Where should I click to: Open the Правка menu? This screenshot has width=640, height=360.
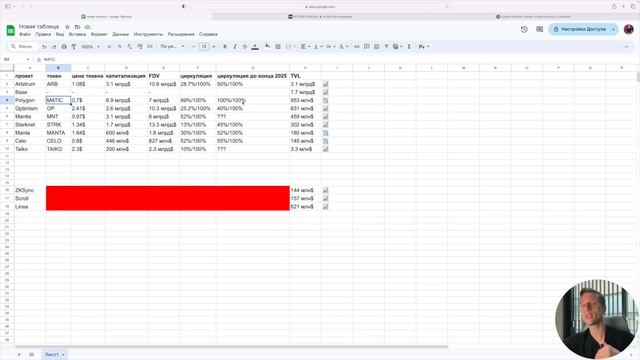[43, 34]
